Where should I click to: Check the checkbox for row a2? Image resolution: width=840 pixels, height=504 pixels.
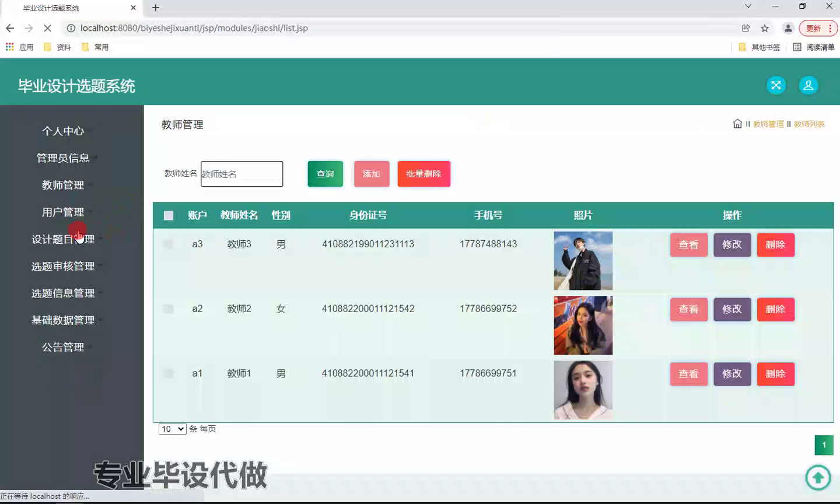(x=169, y=309)
